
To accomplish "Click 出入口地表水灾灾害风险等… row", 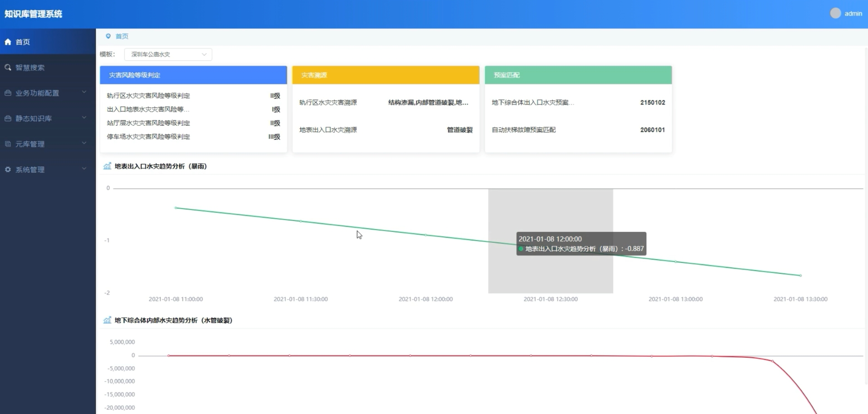I will coord(193,109).
